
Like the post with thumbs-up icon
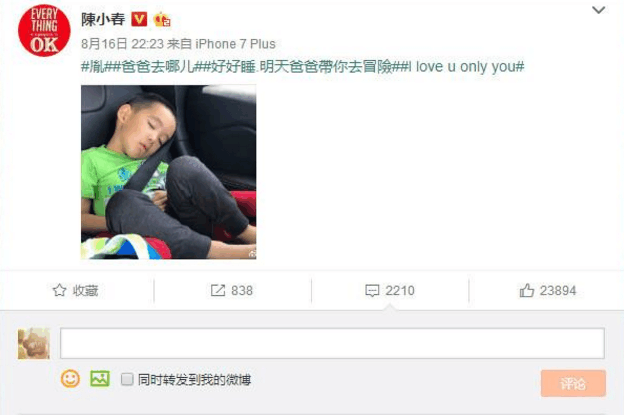526,290
